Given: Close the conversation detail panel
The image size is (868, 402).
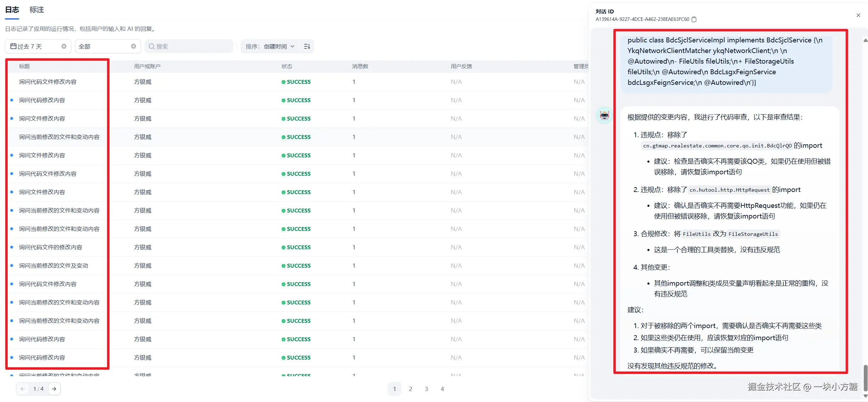Looking at the screenshot, I should click(858, 15).
